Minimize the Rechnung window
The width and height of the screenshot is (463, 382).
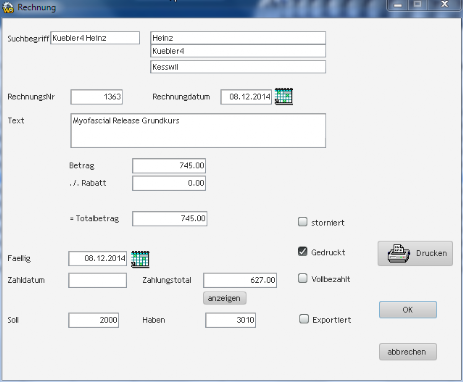398,5
